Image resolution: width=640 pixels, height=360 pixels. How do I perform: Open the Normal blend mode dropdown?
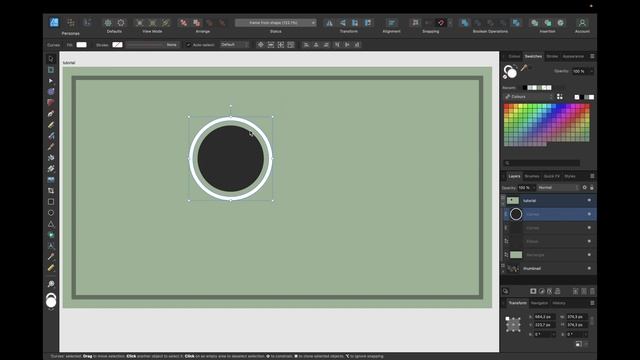(558, 188)
